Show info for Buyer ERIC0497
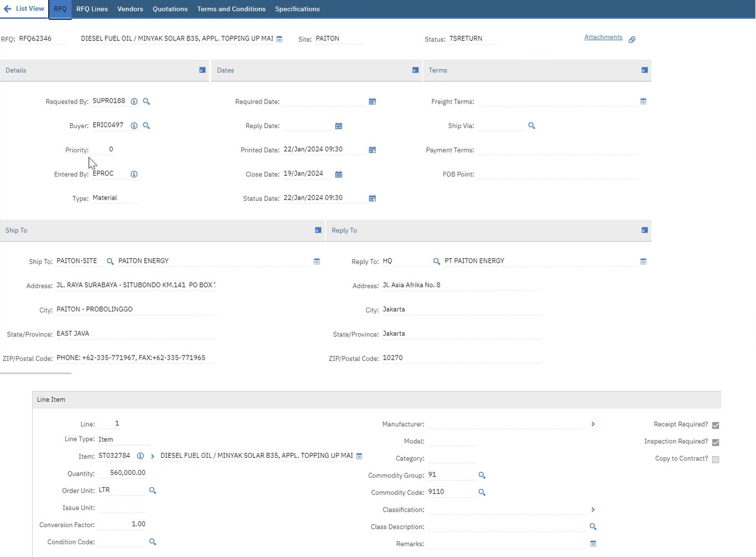The image size is (756, 557). click(x=134, y=126)
